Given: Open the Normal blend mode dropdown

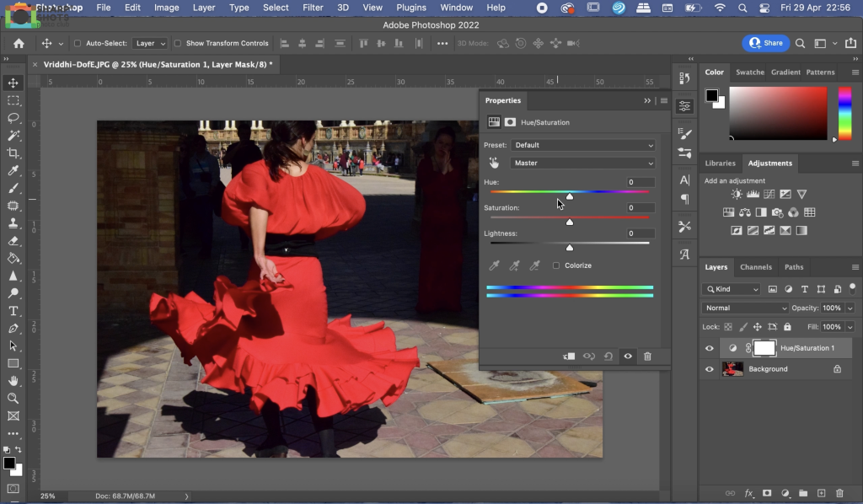Looking at the screenshot, I should coord(745,308).
